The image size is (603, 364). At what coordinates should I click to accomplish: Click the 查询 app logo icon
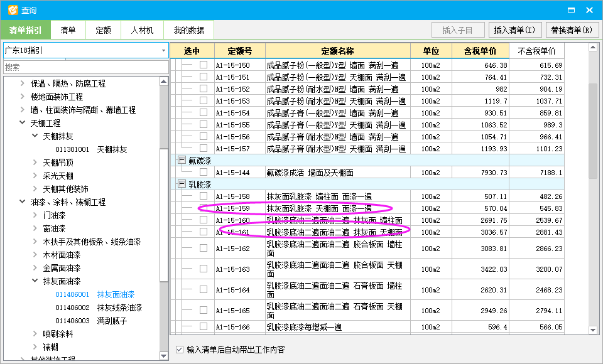[x=13, y=9]
